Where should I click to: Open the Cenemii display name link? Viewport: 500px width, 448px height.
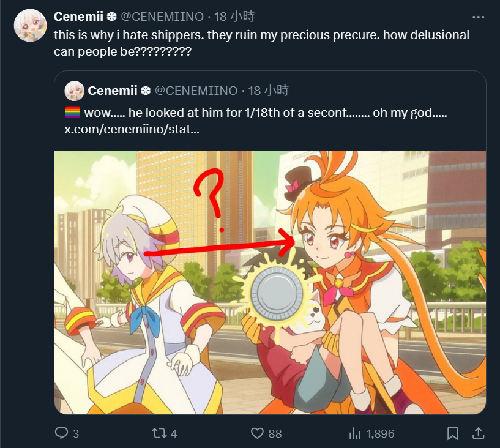pos(78,17)
